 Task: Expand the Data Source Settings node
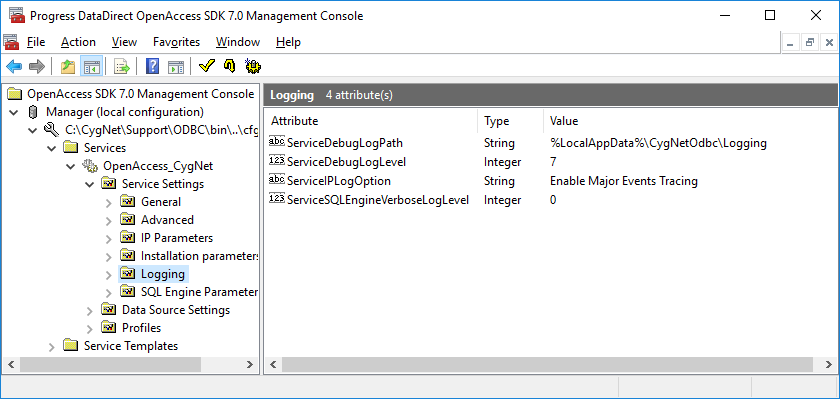pyautogui.click(x=89, y=311)
